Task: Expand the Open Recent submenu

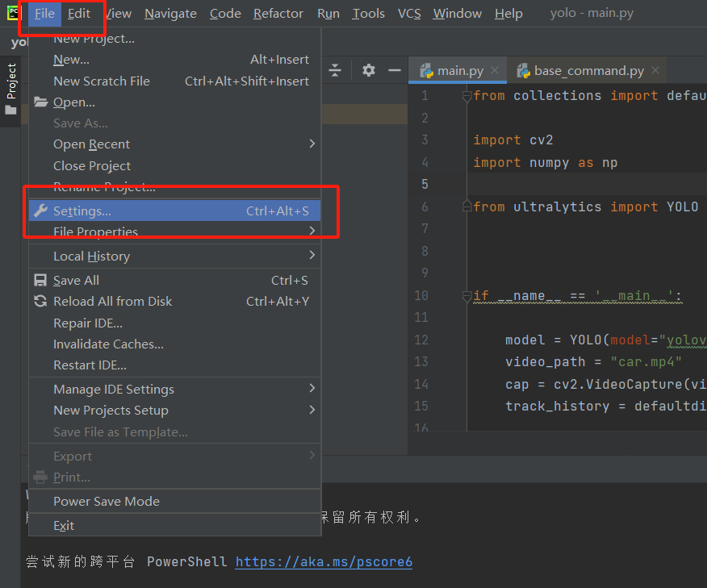Action: pos(91,144)
